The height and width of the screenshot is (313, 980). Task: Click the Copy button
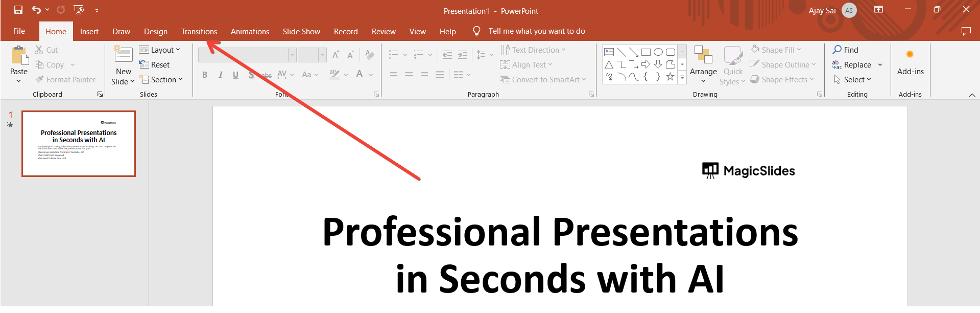pos(50,65)
